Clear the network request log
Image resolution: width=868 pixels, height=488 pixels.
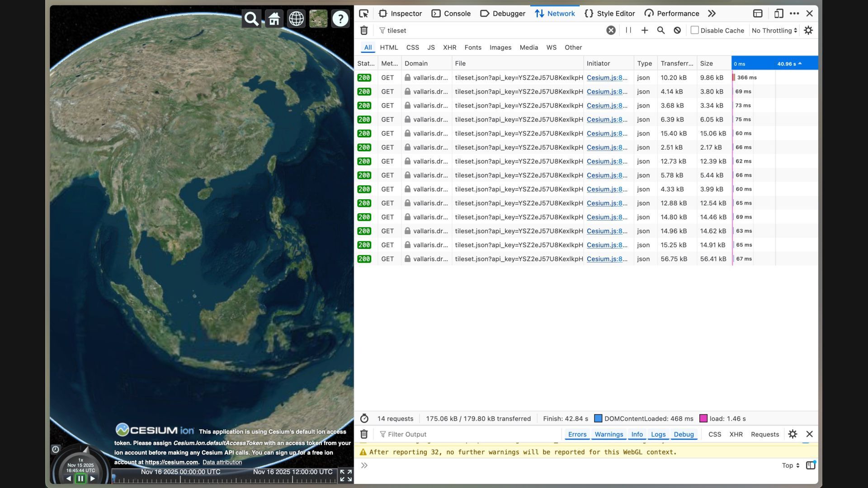click(364, 30)
